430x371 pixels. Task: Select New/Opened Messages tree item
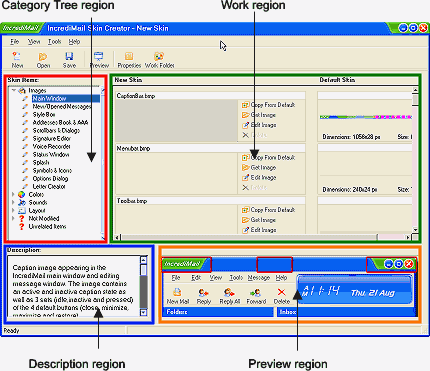point(62,107)
